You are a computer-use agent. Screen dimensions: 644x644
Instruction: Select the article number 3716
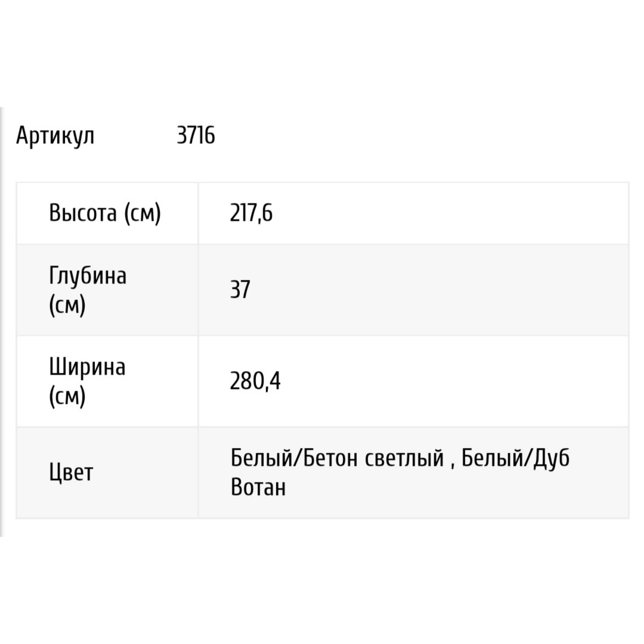[x=196, y=135]
